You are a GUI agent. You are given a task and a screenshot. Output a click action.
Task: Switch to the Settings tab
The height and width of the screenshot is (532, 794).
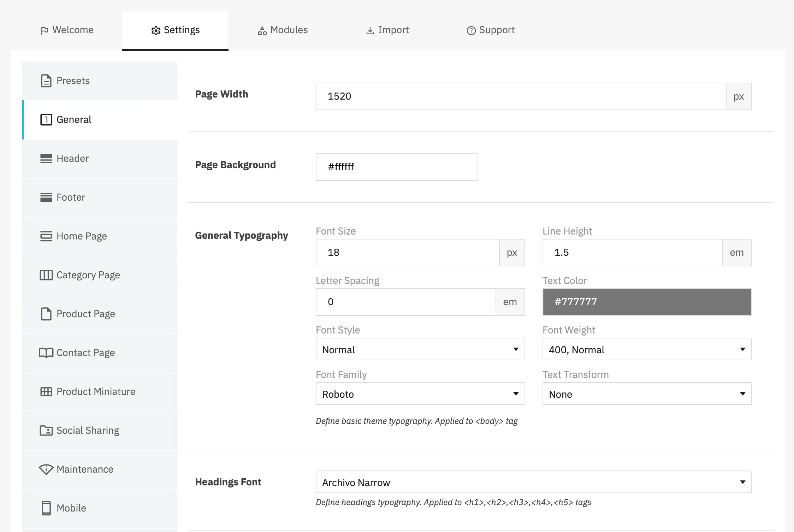point(175,30)
